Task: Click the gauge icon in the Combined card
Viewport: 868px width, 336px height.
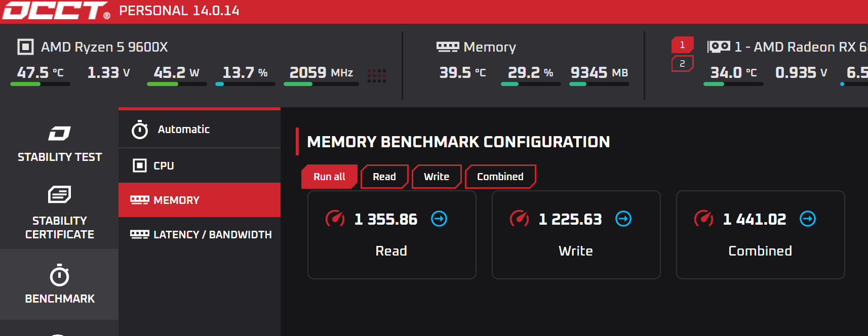Action: (703, 219)
